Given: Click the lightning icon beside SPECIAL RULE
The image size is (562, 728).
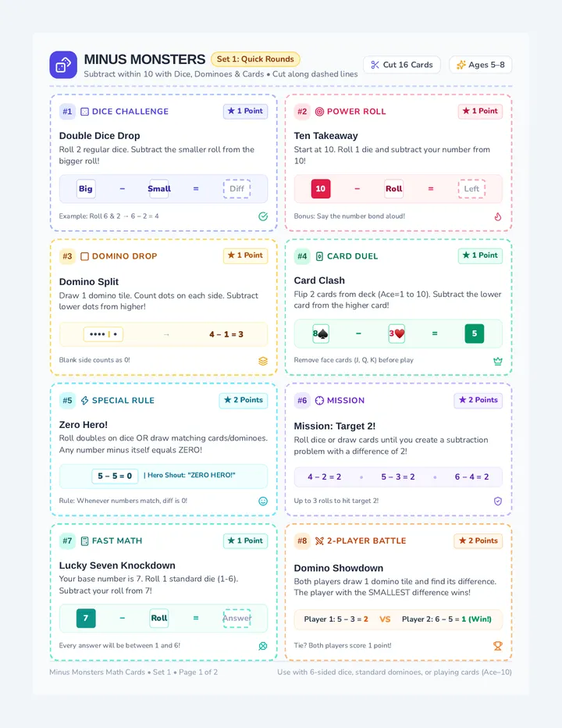Looking at the screenshot, I should click(84, 401).
